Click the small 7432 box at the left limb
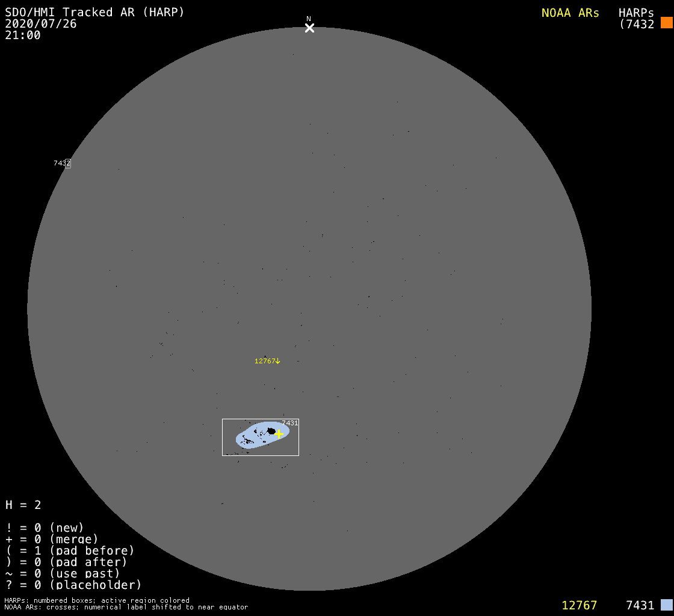The width and height of the screenshot is (674, 616). point(68,163)
